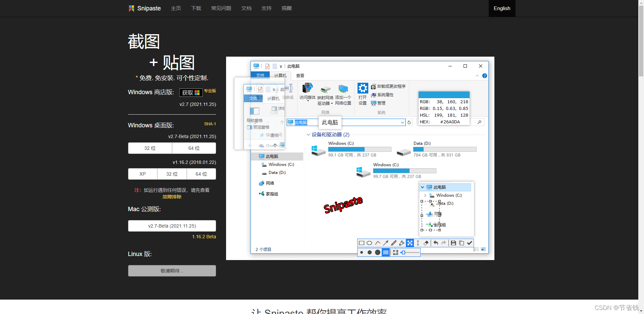Open the 文件 tab in Explorer
Image resolution: width=644 pixels, height=314 pixels.
pyautogui.click(x=260, y=76)
